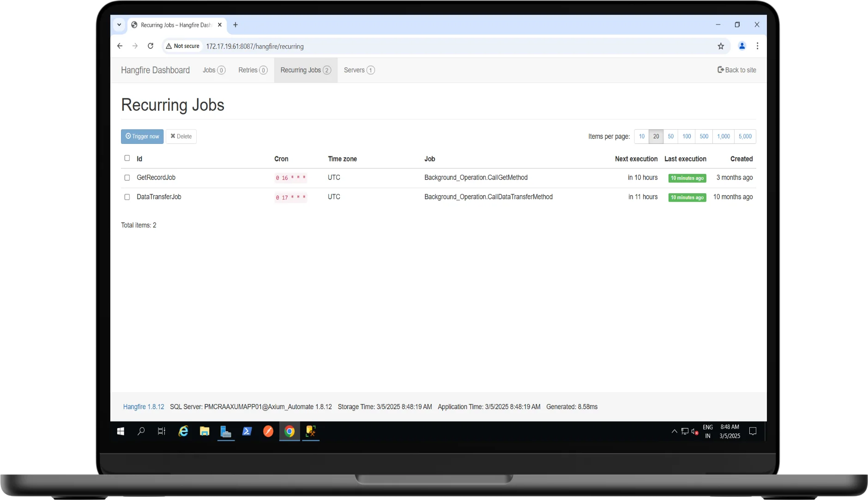Click the Trigger now button

click(142, 137)
